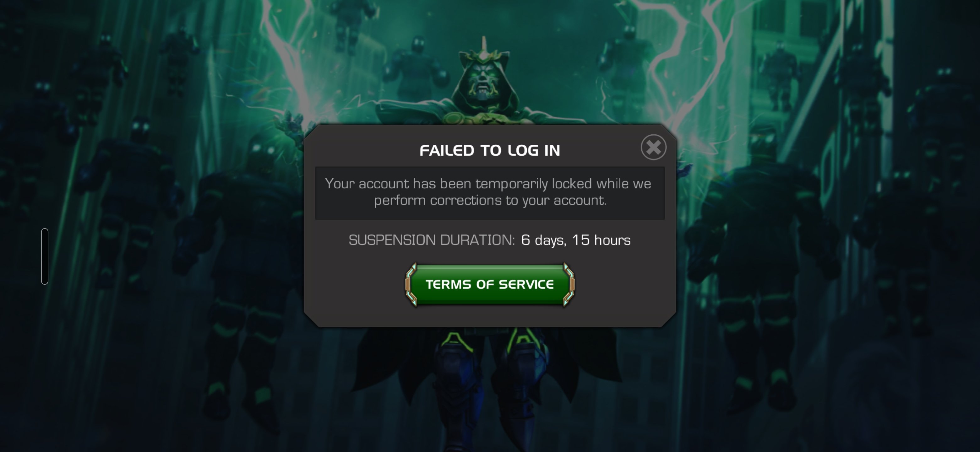Click the 6 days, 15 hours value

576,240
